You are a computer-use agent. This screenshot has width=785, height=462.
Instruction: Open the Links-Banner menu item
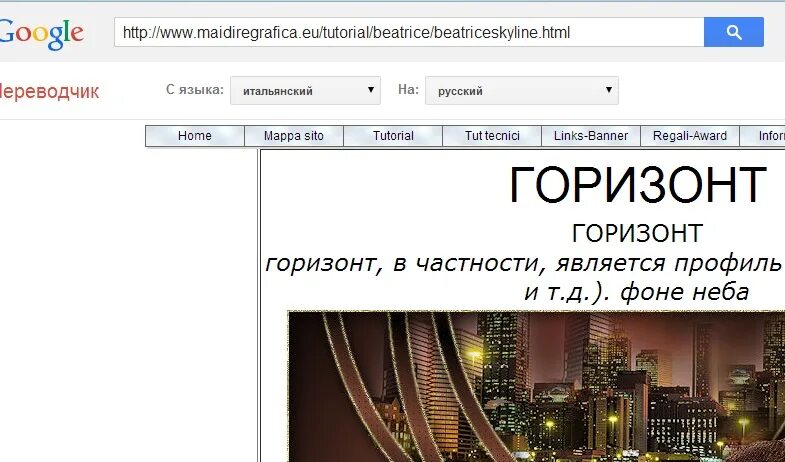click(591, 136)
